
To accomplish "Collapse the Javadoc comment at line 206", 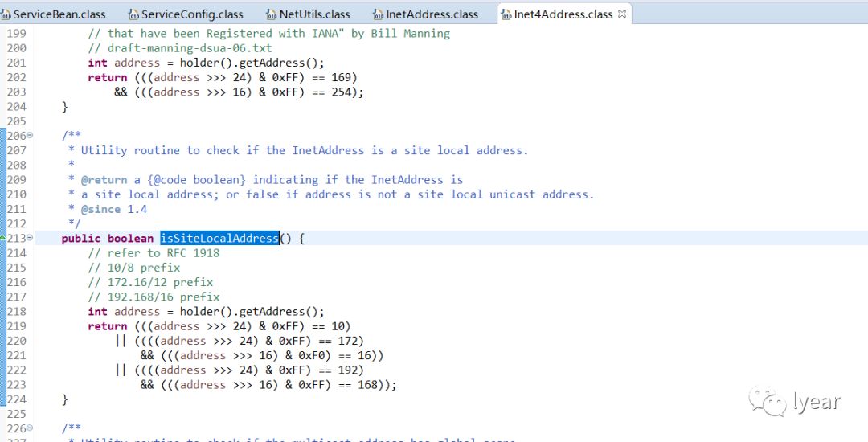I will coord(30,136).
